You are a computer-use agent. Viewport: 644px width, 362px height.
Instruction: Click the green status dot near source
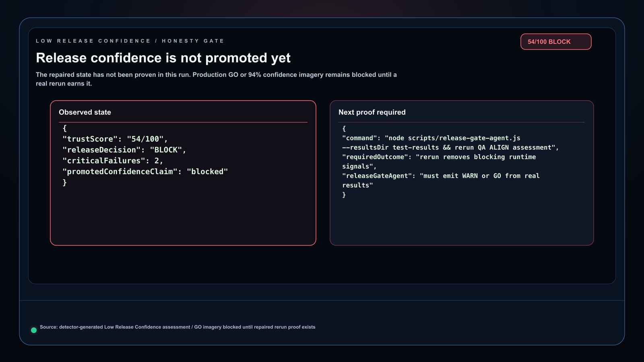point(34,330)
